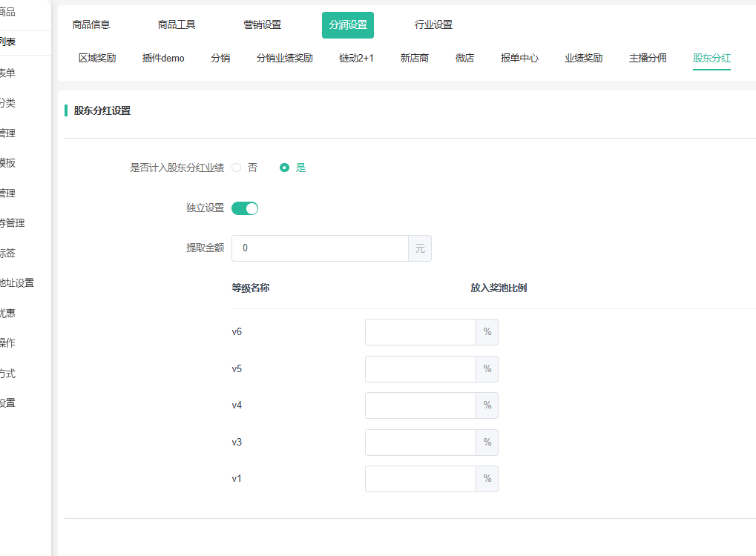Switch to the 链动2+1 sub-tab

coord(356,58)
